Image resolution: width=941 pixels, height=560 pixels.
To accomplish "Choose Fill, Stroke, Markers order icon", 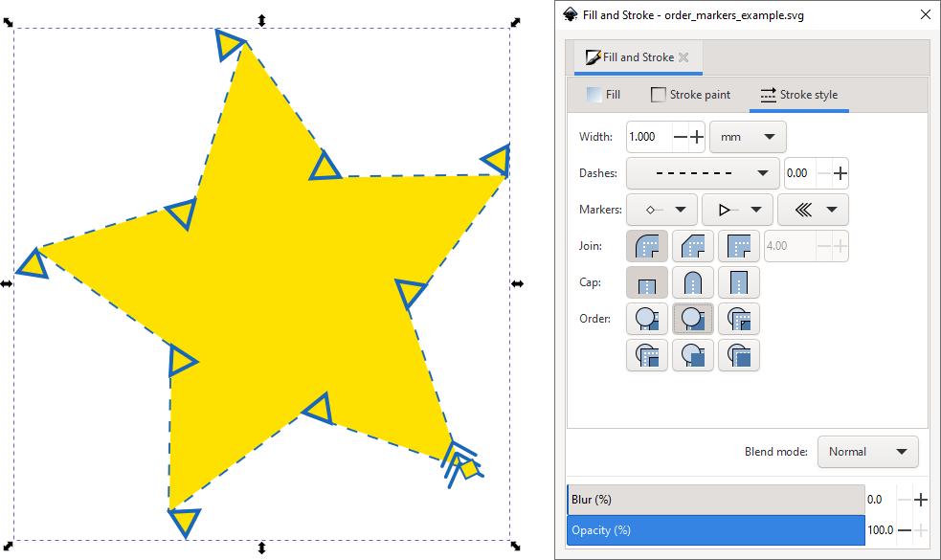I will (x=647, y=319).
